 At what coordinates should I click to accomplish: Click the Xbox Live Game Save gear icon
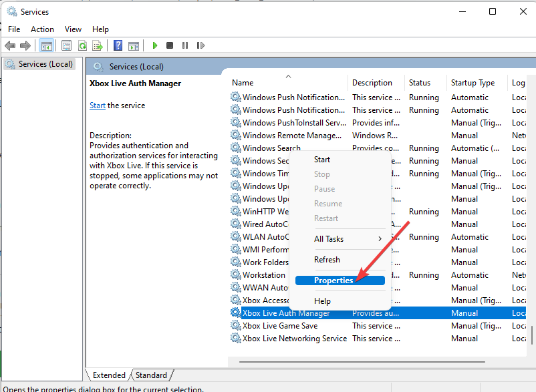[235, 325]
